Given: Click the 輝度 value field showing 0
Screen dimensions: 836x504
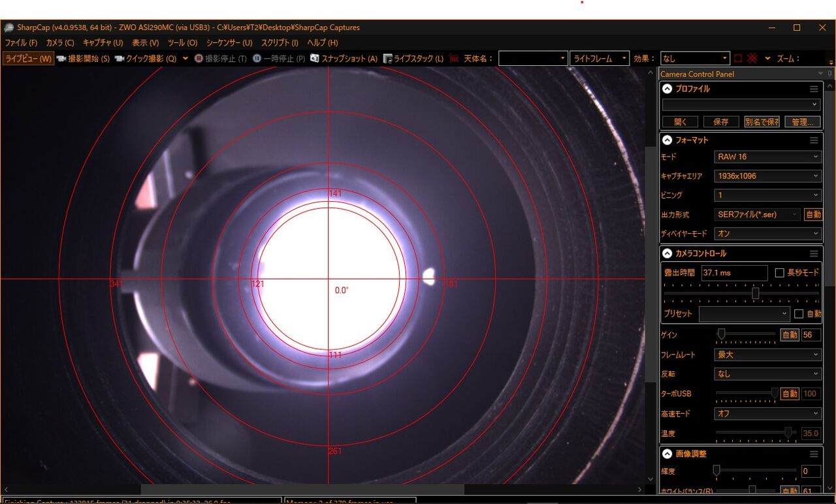Looking at the screenshot, I should click(811, 471).
